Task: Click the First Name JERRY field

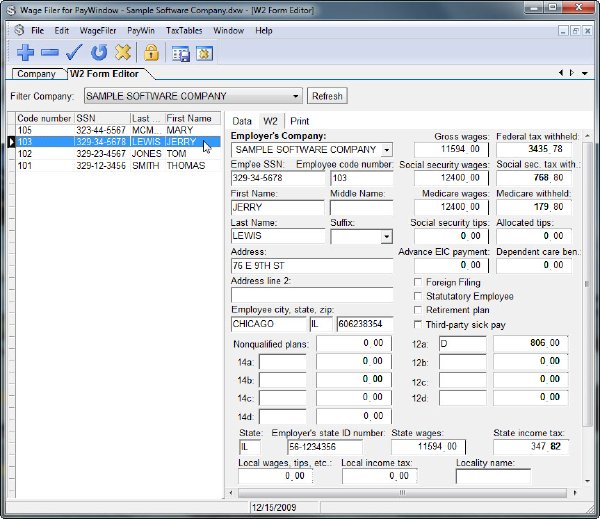Action: pyautogui.click(x=278, y=207)
